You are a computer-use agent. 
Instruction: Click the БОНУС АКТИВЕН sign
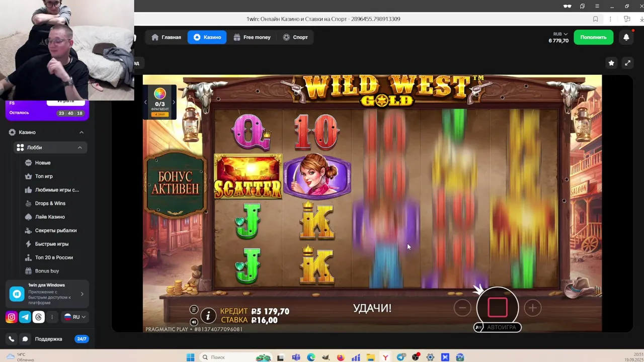pyautogui.click(x=175, y=183)
